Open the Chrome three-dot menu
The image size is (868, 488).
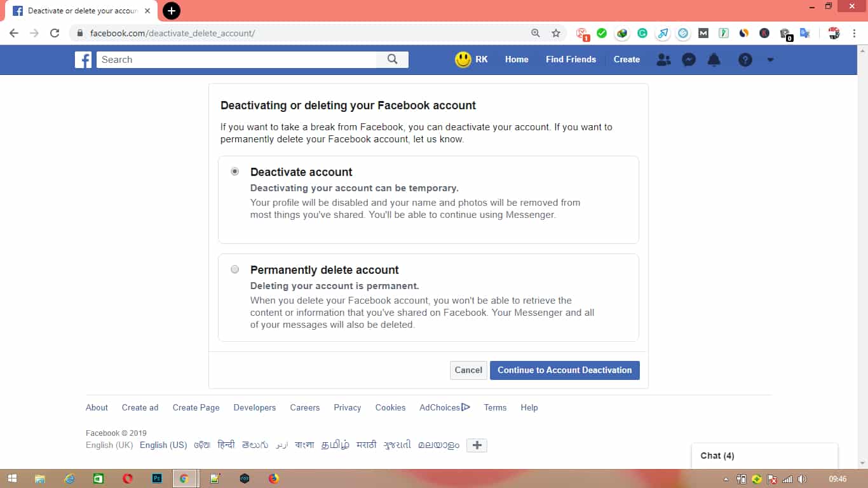(x=855, y=33)
